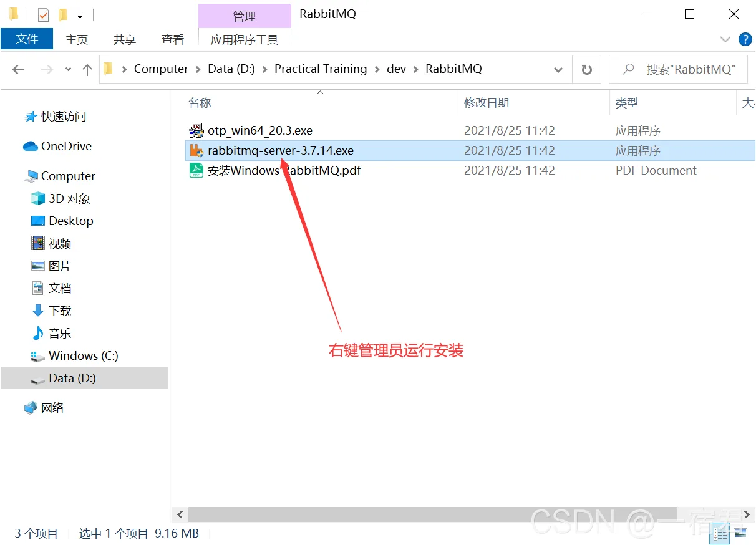Click the 音乐 music note icon
This screenshot has height=545, width=756.
pos(38,333)
